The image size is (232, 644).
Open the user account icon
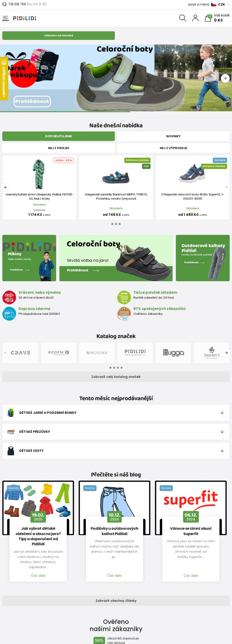click(195, 18)
